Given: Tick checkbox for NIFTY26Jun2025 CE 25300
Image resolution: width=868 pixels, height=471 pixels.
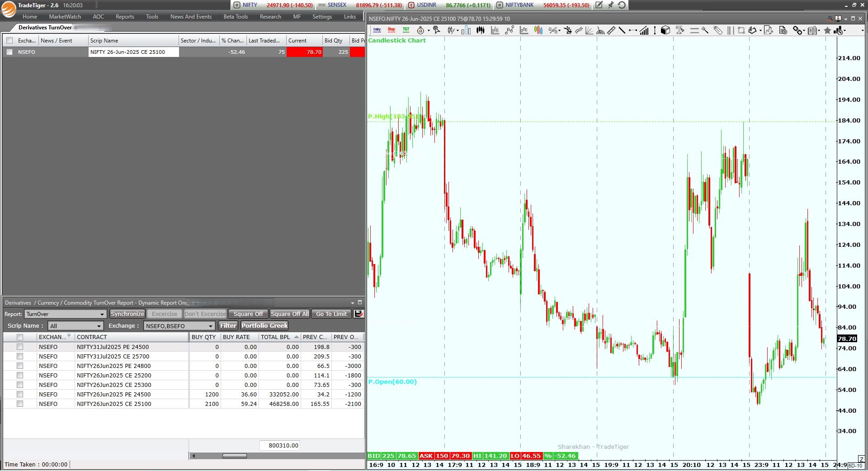Looking at the screenshot, I should [20, 385].
